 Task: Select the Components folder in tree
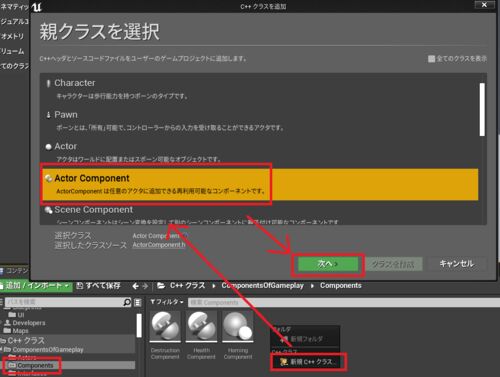coord(35,365)
